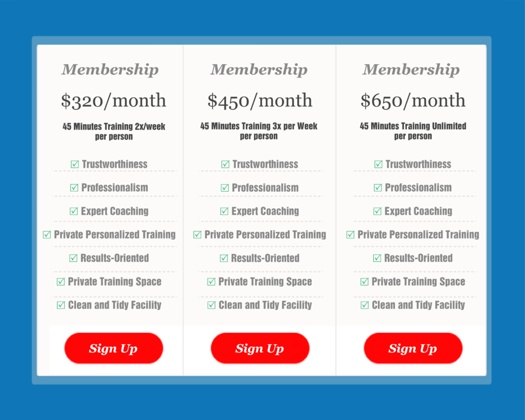Image resolution: width=525 pixels, height=420 pixels.
Task: Toggle the Professionalism checkbox in $450 plan
Action: coord(225,188)
